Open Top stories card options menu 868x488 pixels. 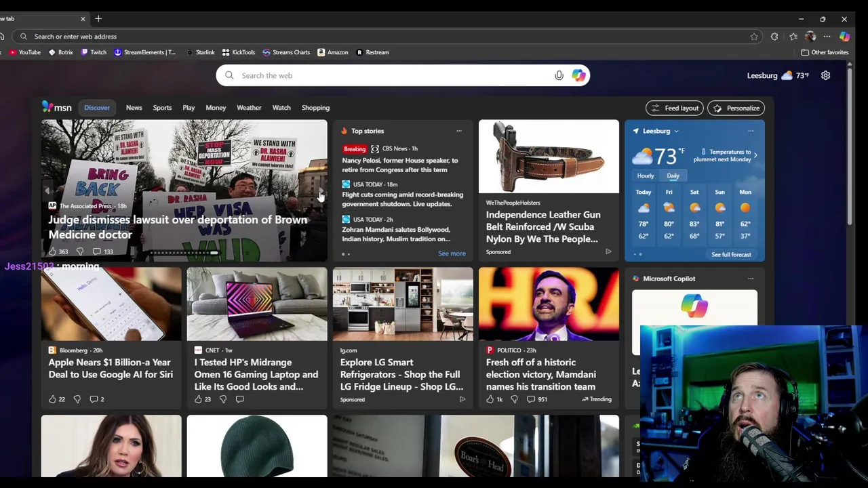[x=459, y=131]
